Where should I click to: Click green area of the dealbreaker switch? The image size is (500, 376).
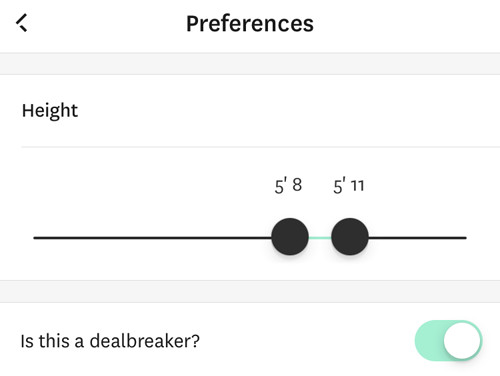pos(429,340)
